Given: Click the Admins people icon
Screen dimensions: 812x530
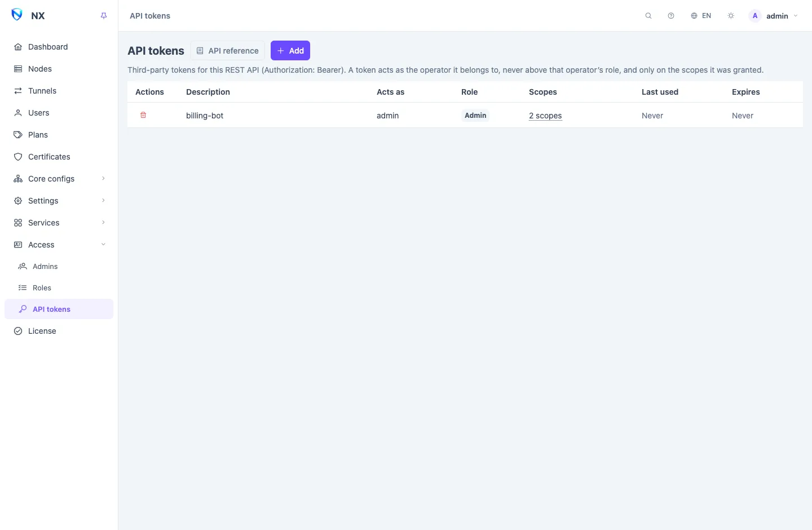Looking at the screenshot, I should (x=23, y=266).
